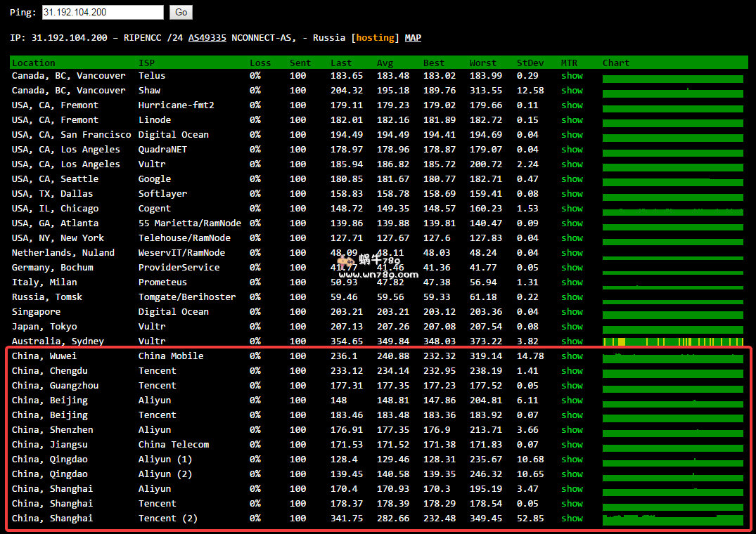756x534 pixels.
Task: Click the packet loss chart for Vultr Sydney
Action: [672, 341]
